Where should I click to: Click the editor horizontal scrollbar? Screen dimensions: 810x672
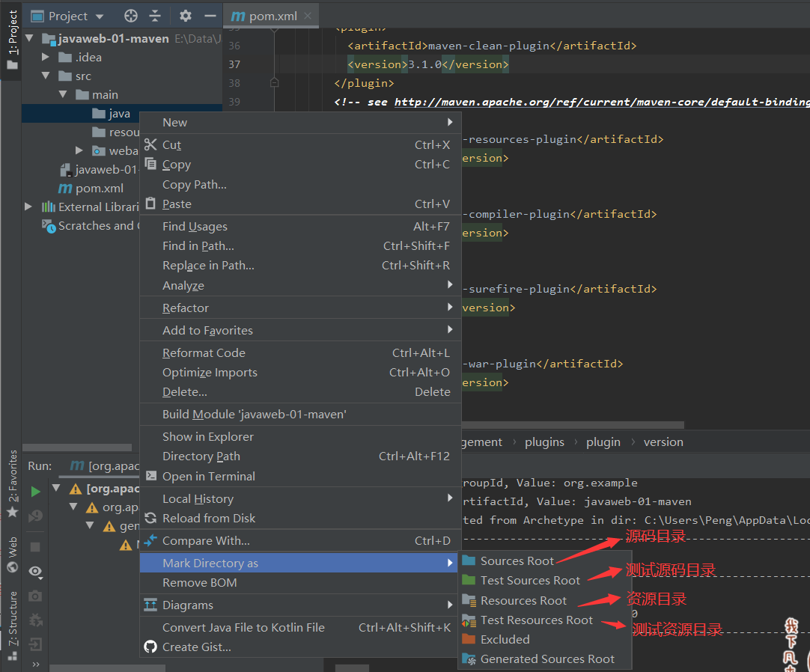573,424
